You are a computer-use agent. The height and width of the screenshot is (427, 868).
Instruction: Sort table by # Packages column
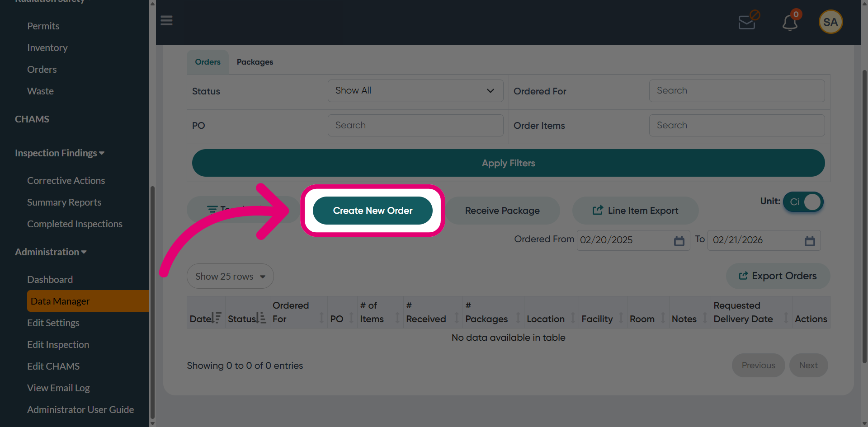tap(493, 312)
